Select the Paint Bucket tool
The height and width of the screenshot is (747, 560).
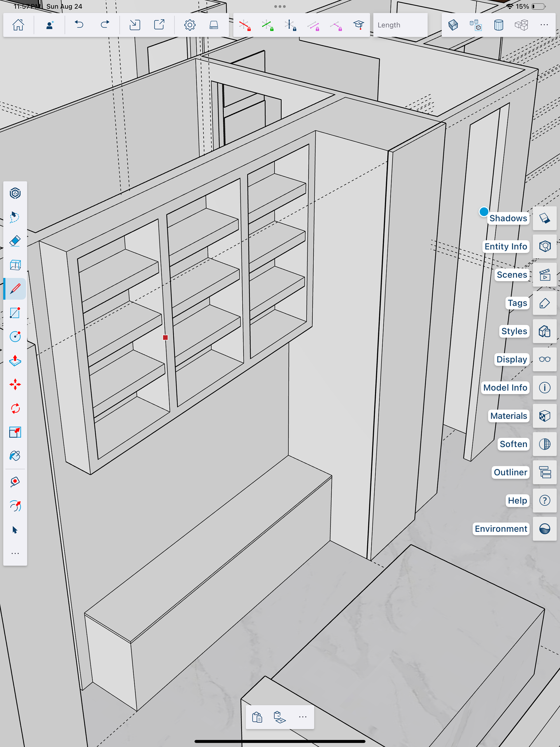15,456
